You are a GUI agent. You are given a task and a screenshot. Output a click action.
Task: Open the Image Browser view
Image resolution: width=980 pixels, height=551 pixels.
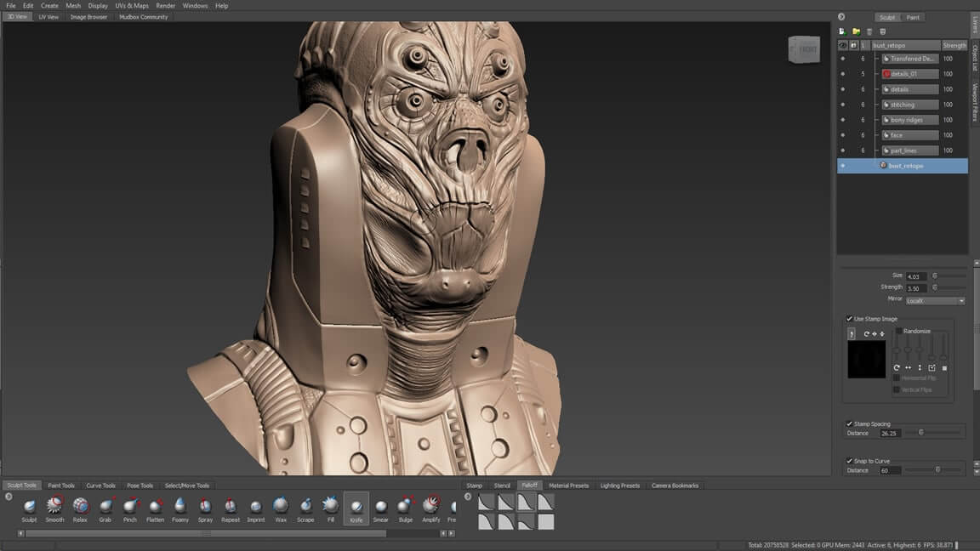(x=88, y=16)
